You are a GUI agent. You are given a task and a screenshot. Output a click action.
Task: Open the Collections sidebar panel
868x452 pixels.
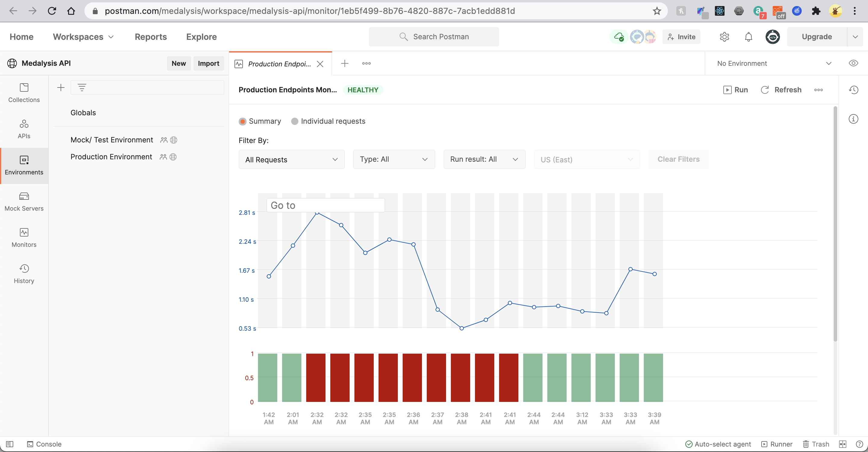pos(24,93)
